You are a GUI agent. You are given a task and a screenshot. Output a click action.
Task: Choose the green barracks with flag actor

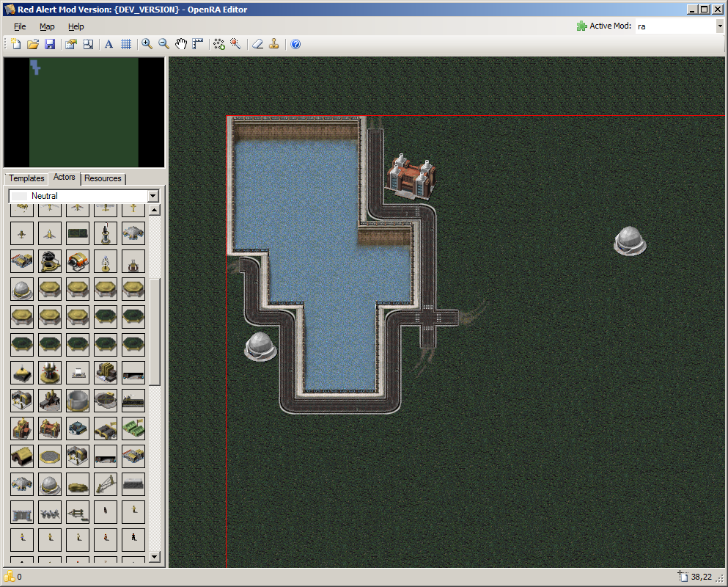(133, 429)
